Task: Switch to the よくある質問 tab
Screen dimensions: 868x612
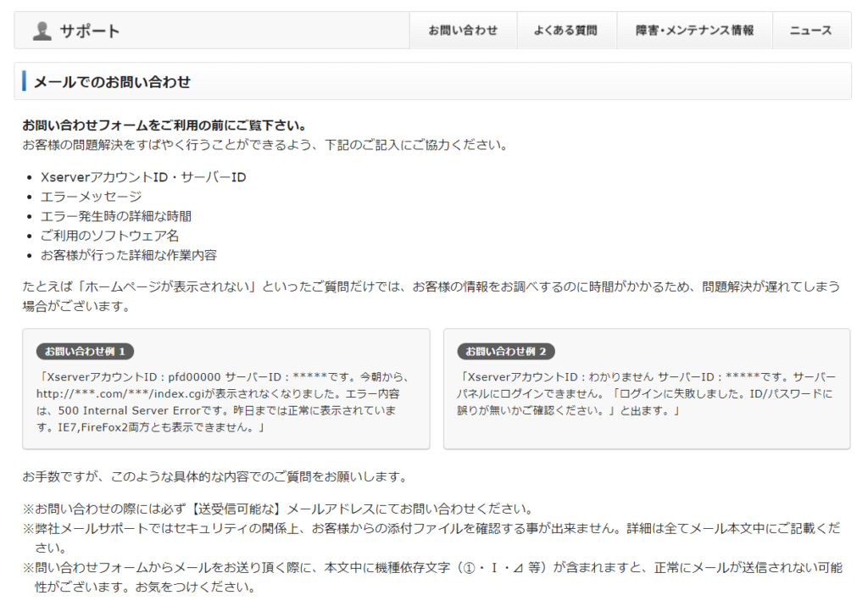Action: click(565, 31)
